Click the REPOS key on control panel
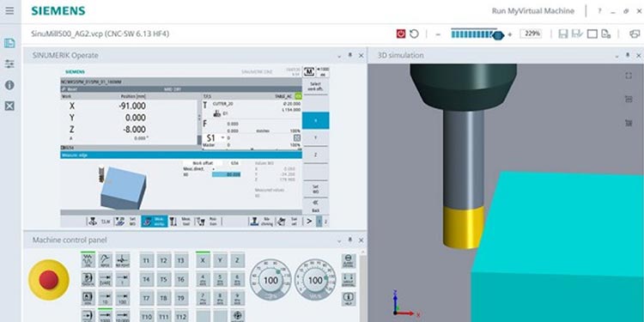Viewport: 644px width, 322px height. tap(105, 260)
